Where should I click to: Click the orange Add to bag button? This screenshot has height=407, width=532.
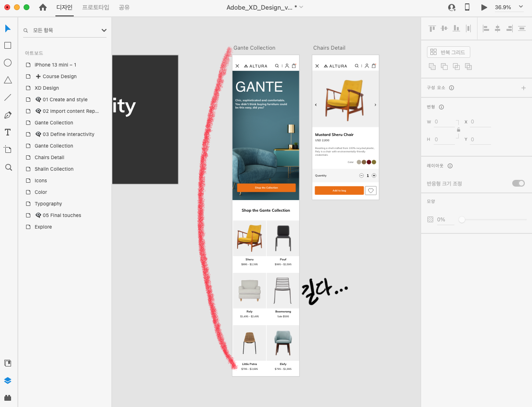339,190
